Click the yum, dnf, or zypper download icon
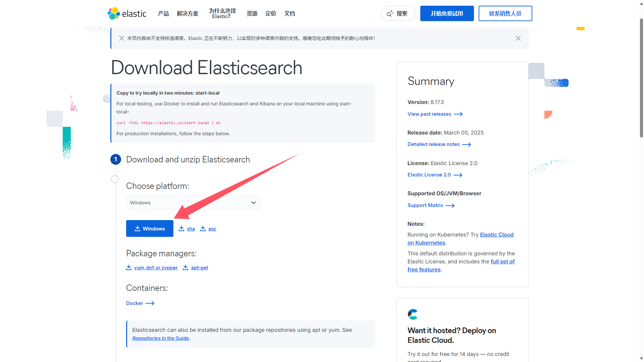Screen dimensions: 644x362 [129, 267]
